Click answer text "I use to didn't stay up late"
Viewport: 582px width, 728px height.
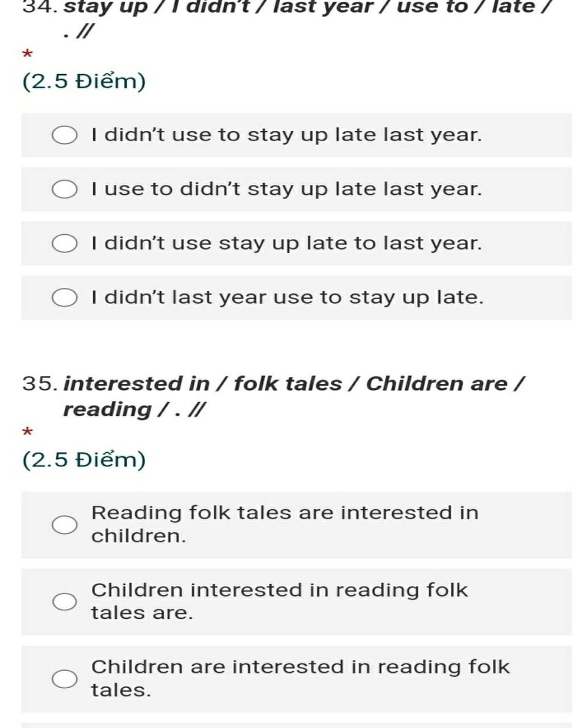pos(286,189)
